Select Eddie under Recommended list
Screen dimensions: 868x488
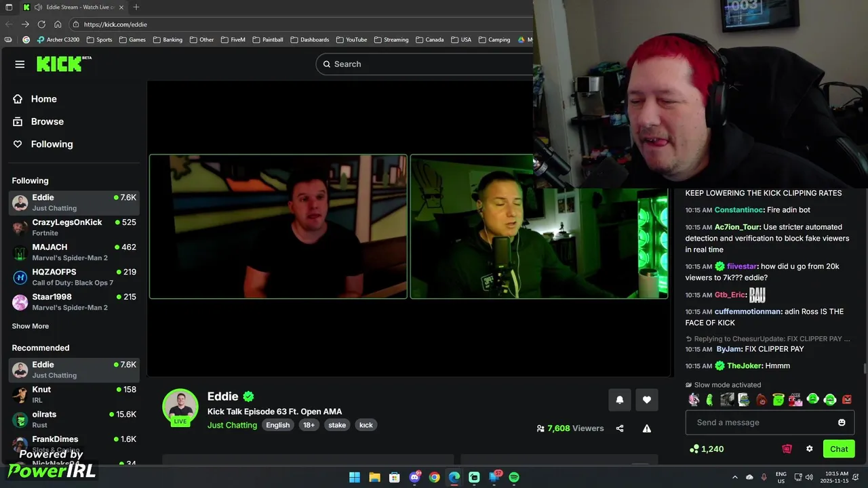point(74,369)
